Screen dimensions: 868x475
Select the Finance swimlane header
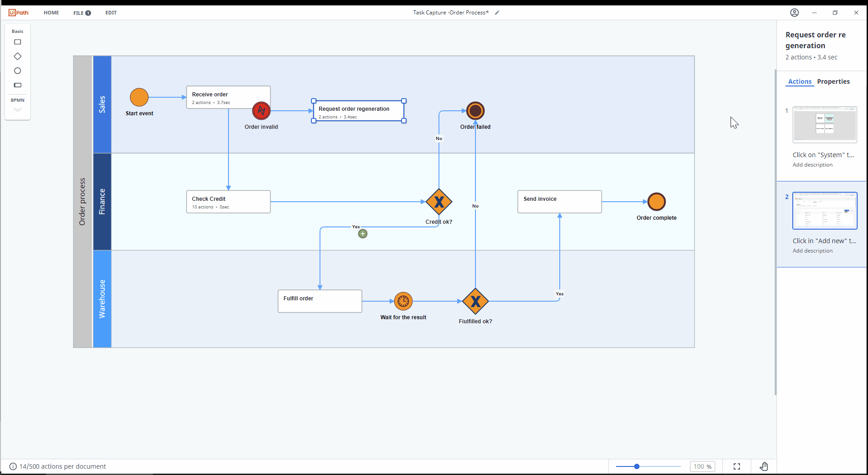point(102,202)
